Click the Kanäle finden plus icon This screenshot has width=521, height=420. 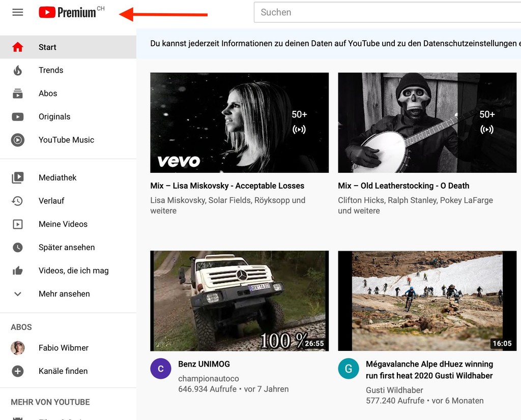pyautogui.click(x=18, y=371)
